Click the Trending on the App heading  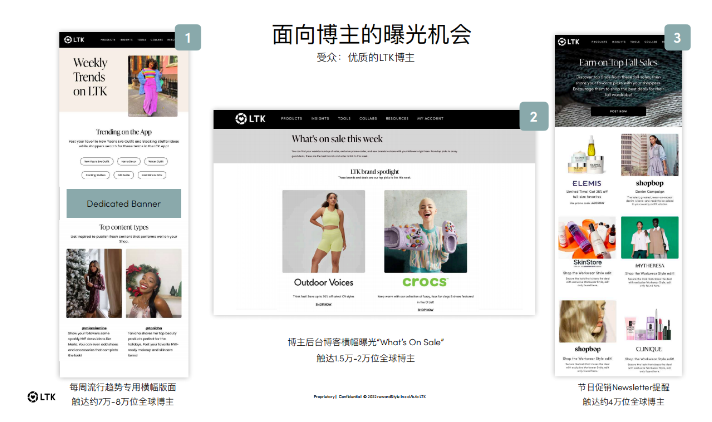tap(124, 132)
